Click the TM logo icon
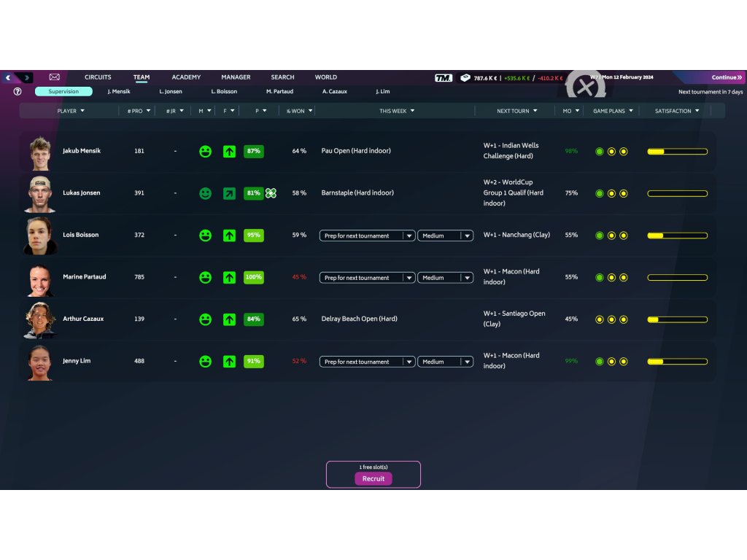Screen dimensions: 747x560 pyautogui.click(x=443, y=78)
